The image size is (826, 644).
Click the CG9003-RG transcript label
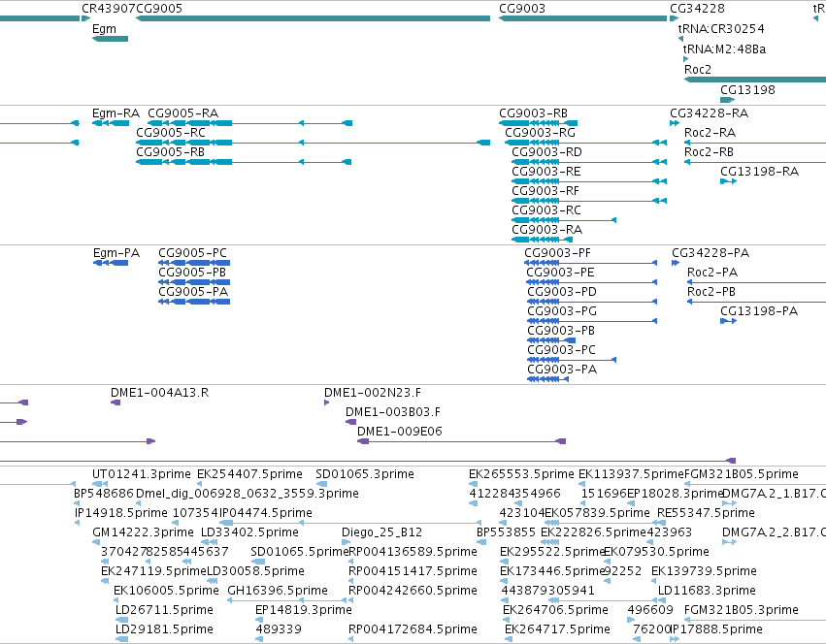point(540,133)
